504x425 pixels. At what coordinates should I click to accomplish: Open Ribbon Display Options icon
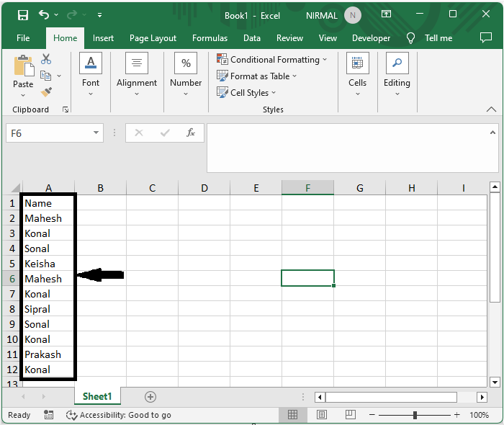click(x=386, y=14)
